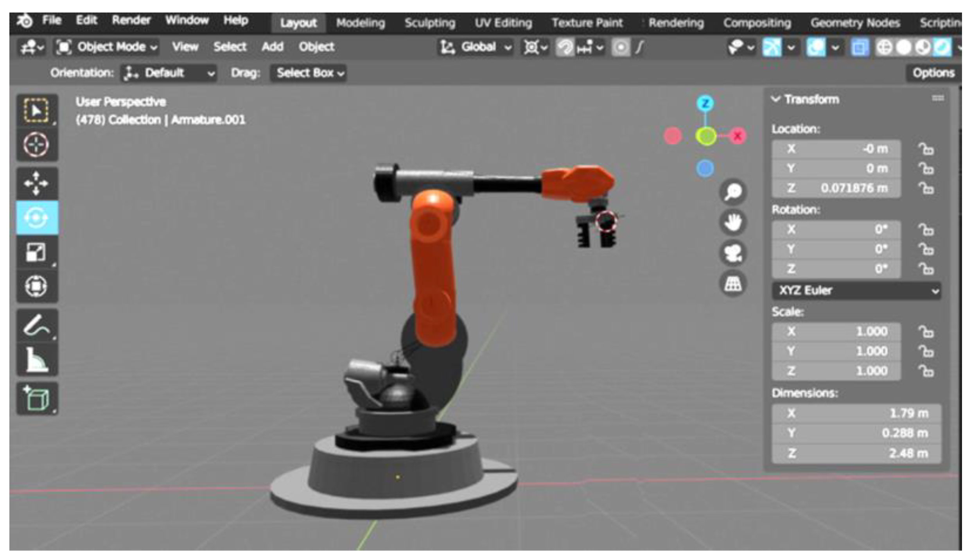Image resolution: width=971 pixels, height=560 pixels.
Task: Activate the Move tool
Action: [x=36, y=183]
